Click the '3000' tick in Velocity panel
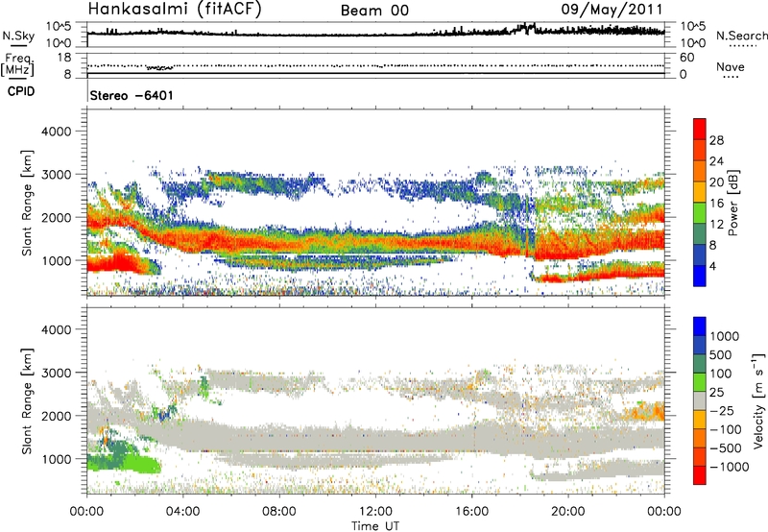This screenshot has width=768, height=532. (56, 373)
